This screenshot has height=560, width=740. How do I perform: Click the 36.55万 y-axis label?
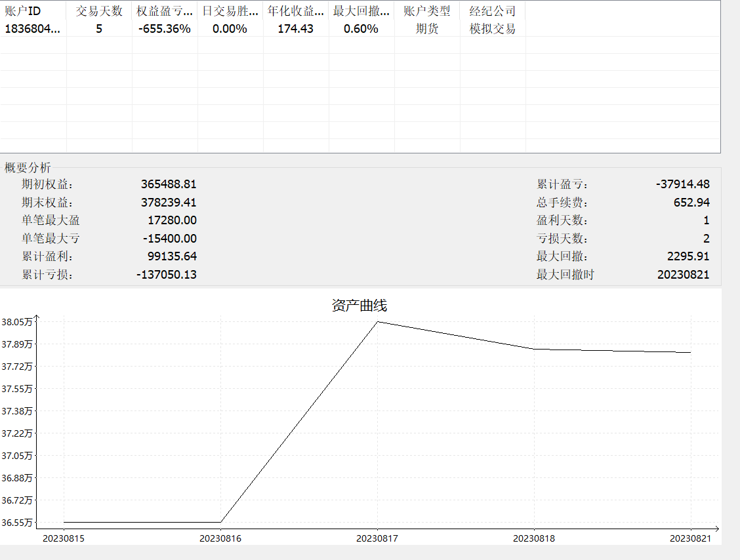coord(17,522)
